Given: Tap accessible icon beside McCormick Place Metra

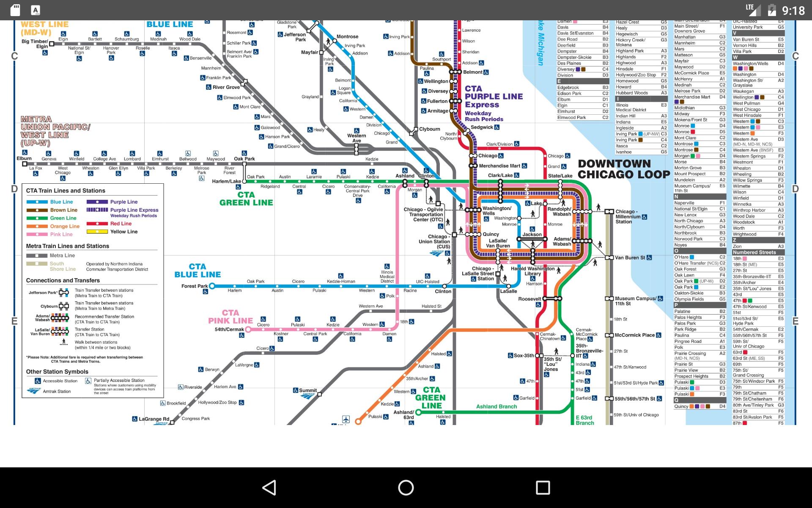Looking at the screenshot, I should (x=658, y=335).
